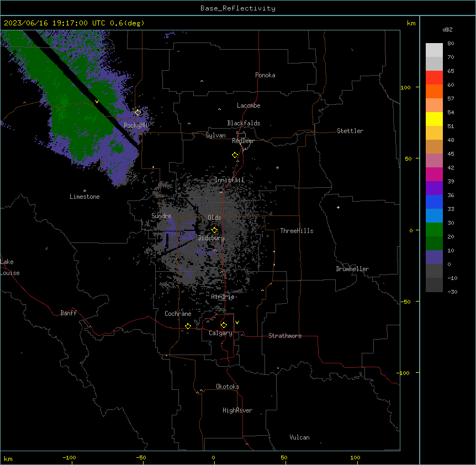Select the 30 dBZ green legend swatch

[434, 230]
